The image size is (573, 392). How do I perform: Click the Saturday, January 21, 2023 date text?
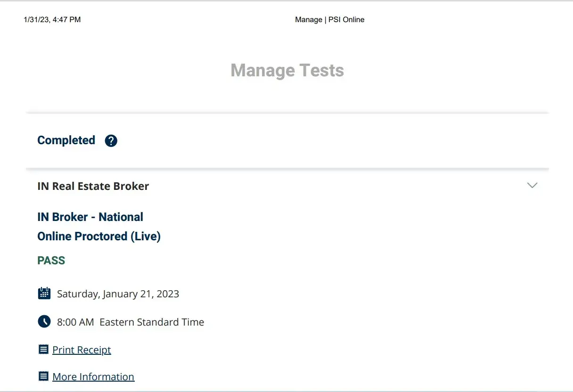click(x=118, y=294)
